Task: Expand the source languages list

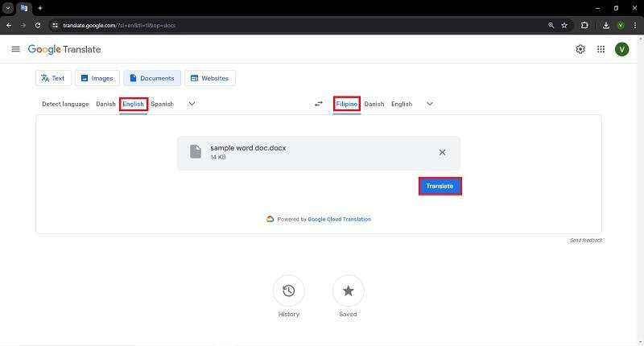Action: tap(192, 104)
